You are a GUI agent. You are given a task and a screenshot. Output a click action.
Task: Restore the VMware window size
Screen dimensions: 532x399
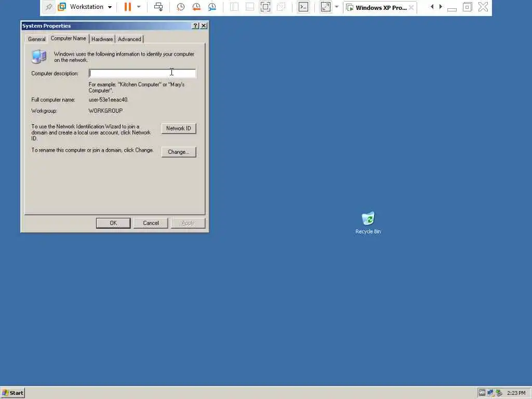coord(467,7)
